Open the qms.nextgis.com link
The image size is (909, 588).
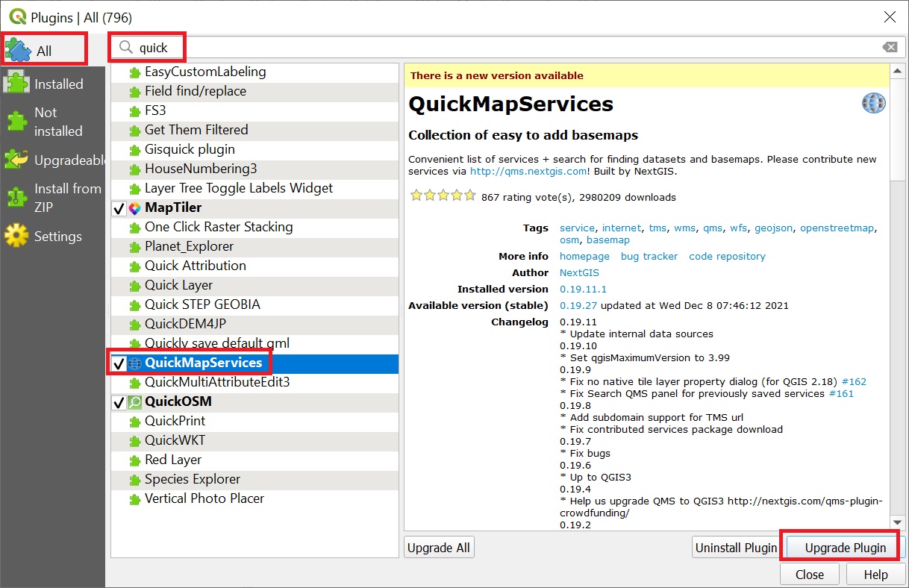coord(530,171)
